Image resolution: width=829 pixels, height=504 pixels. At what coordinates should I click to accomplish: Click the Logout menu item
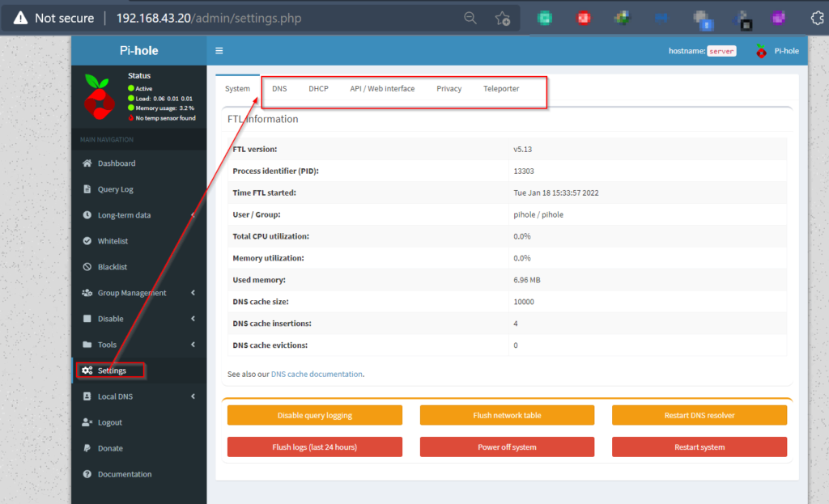pyautogui.click(x=139, y=422)
